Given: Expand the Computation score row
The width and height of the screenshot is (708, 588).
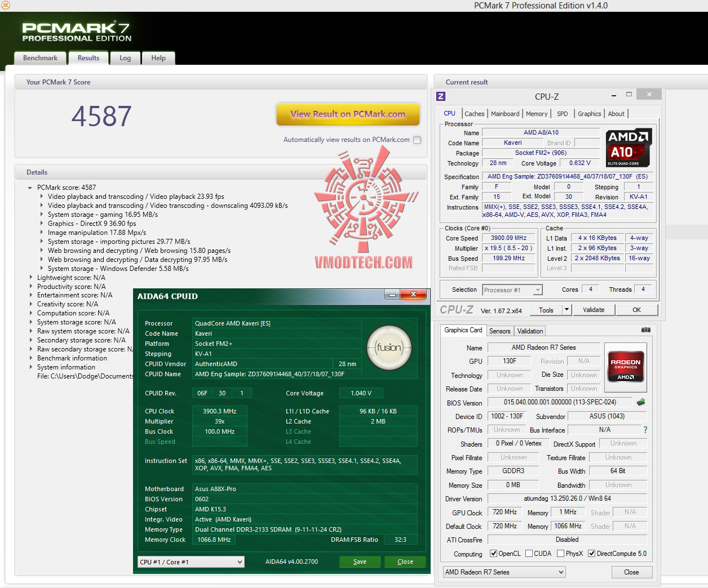Looking at the screenshot, I should [31, 313].
